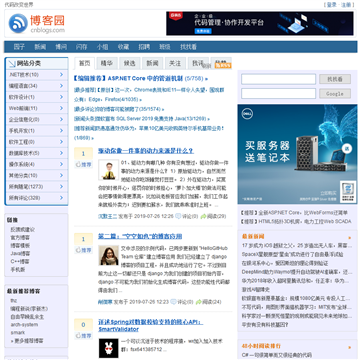The height and width of the screenshot is (360, 360).
Task: Click the 找找看 search button
Action: (x=335, y=79)
